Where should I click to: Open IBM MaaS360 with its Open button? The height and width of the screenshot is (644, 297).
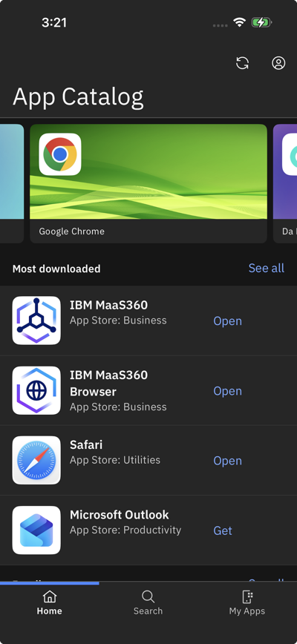[228, 321]
